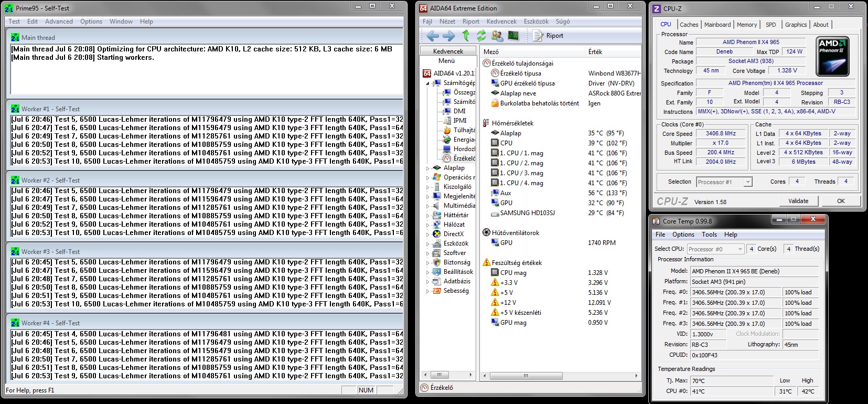Open AIDA64 Súgó menu
The width and height of the screenshot is (868, 404).
click(x=563, y=22)
